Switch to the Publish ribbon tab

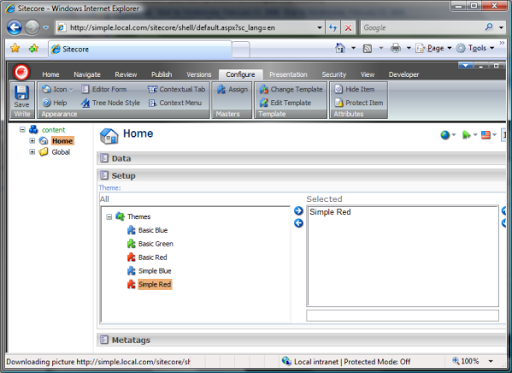pos(162,75)
